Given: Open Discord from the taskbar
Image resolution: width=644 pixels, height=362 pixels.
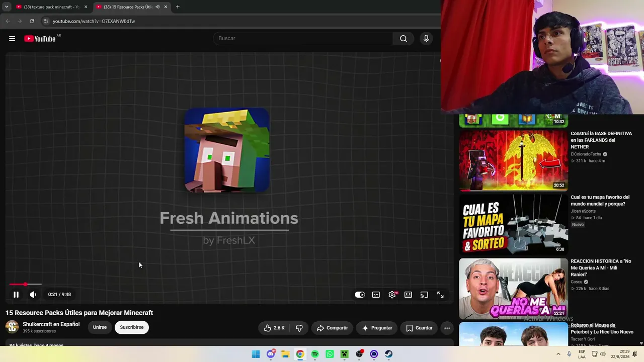Looking at the screenshot, I should click(x=271, y=354).
